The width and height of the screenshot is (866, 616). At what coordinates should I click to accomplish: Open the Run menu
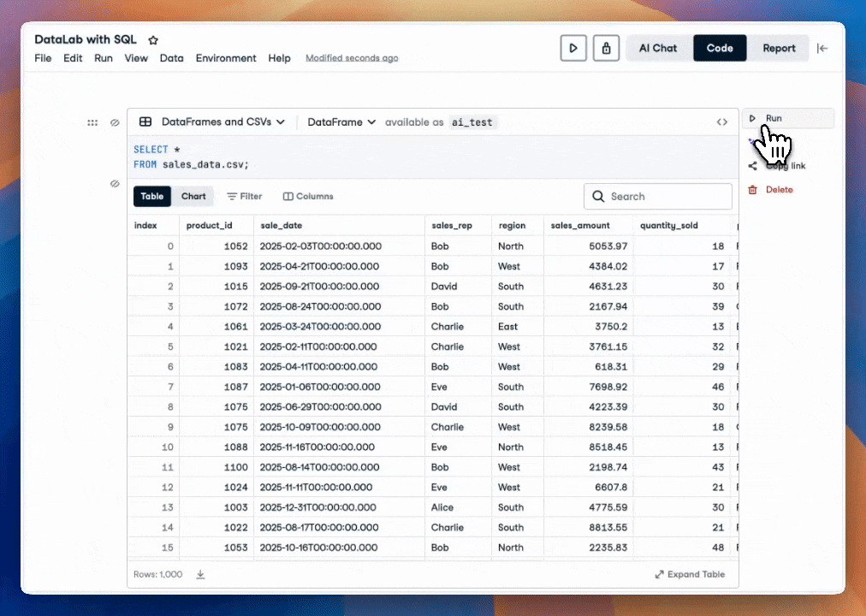pos(104,58)
